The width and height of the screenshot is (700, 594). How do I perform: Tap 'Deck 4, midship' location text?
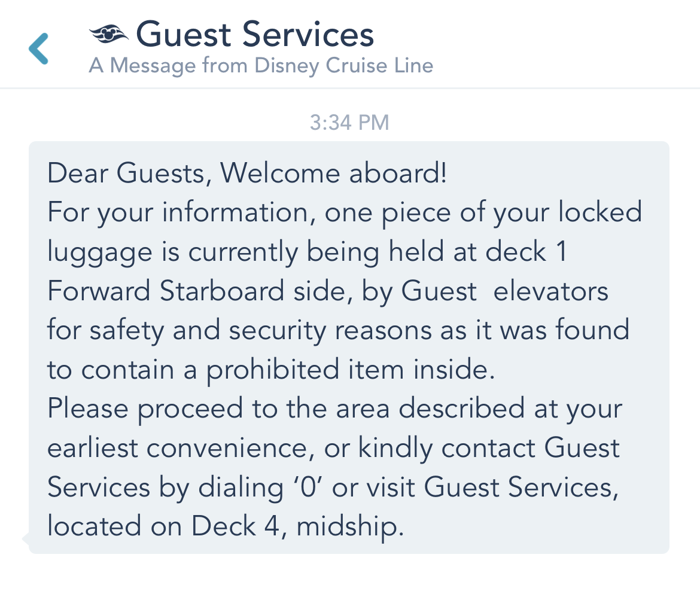point(297,526)
